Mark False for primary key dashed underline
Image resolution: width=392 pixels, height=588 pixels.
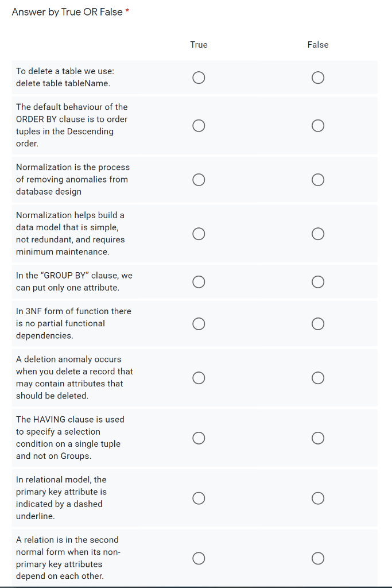[x=318, y=498]
